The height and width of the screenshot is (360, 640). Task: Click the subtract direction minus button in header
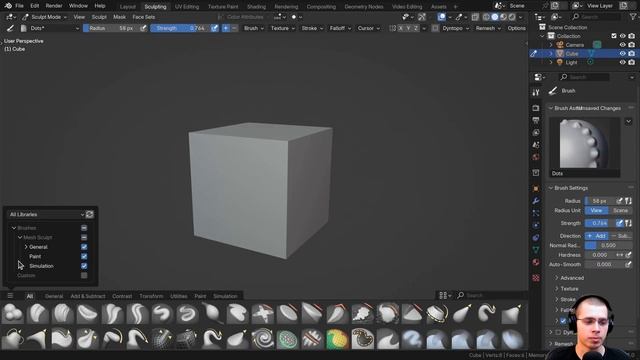(234, 28)
